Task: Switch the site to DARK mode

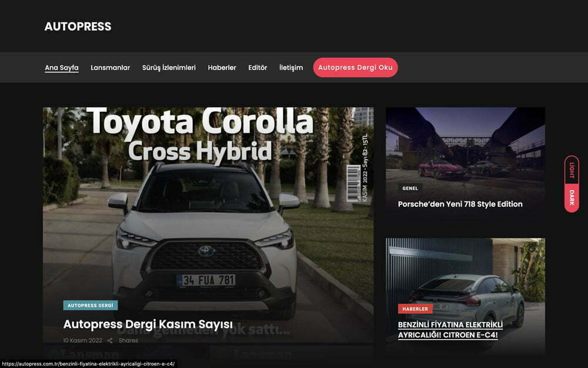Action: click(x=571, y=198)
